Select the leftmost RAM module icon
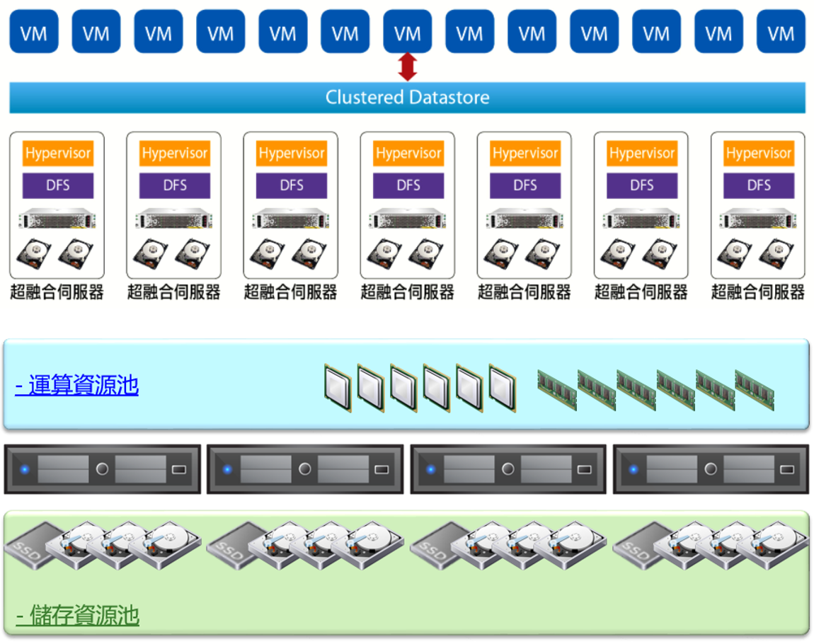The height and width of the screenshot is (644, 814). (x=557, y=390)
